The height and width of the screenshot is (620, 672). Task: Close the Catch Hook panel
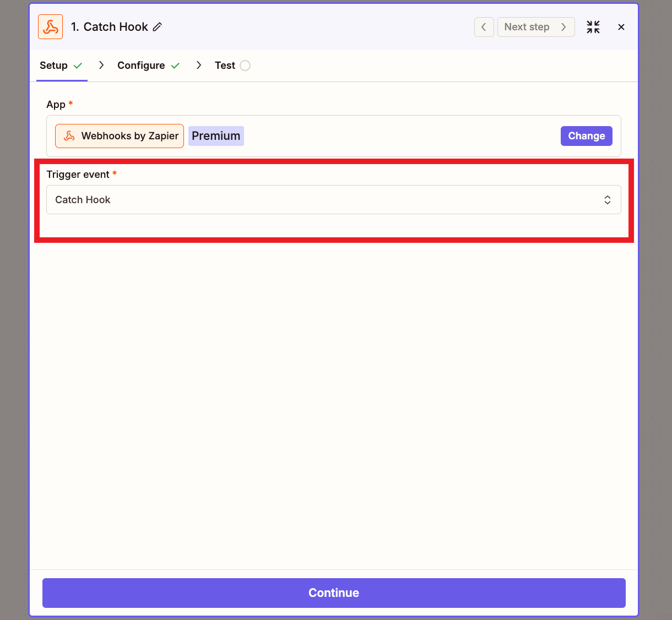click(x=621, y=27)
